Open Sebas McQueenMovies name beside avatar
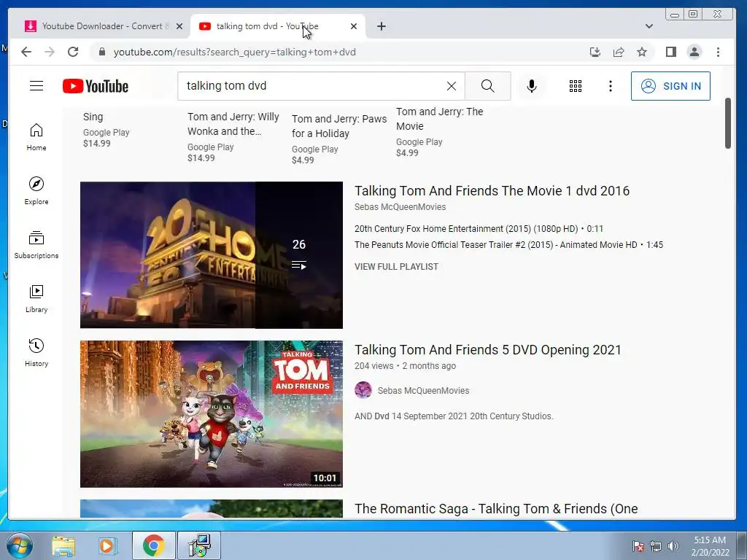Viewport: 747px width, 560px height. (423, 391)
